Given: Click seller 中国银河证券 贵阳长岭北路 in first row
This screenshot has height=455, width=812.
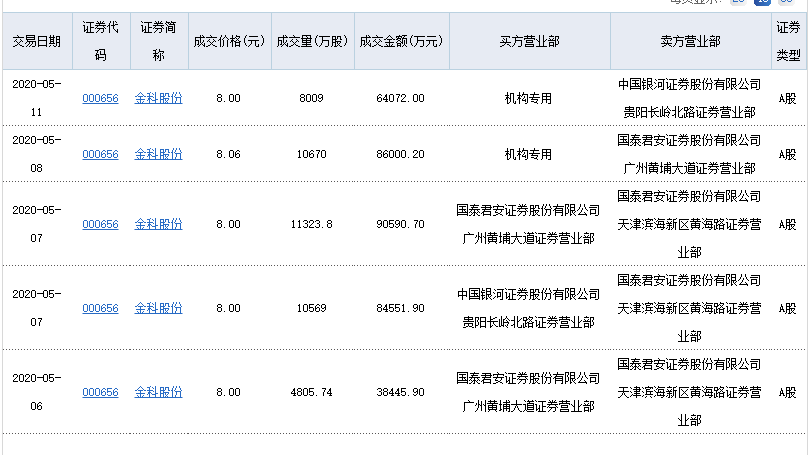Looking at the screenshot, I should click(690, 98).
